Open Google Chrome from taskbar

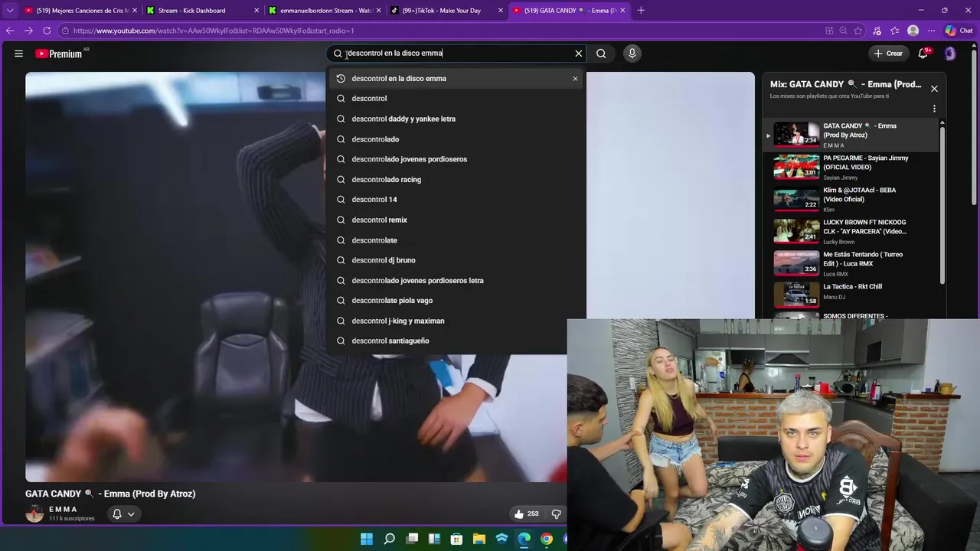547,540
